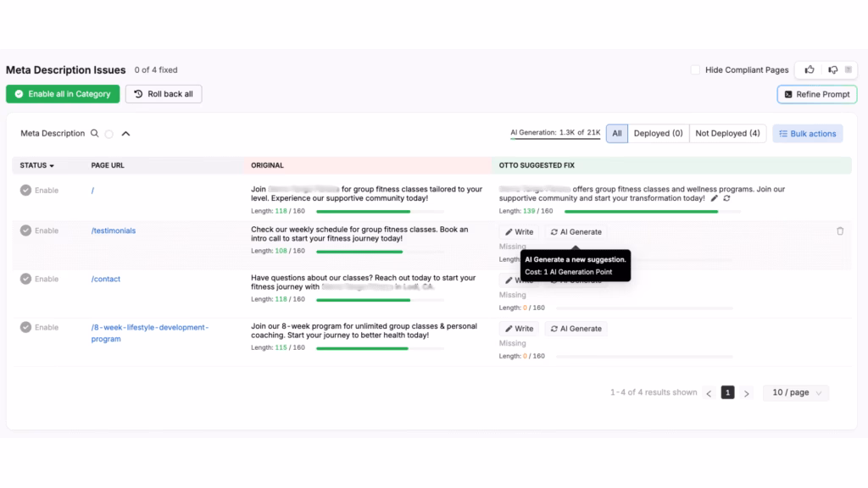This screenshot has width=868, height=488.
Task: Open the 10 / page dropdown
Action: click(795, 392)
